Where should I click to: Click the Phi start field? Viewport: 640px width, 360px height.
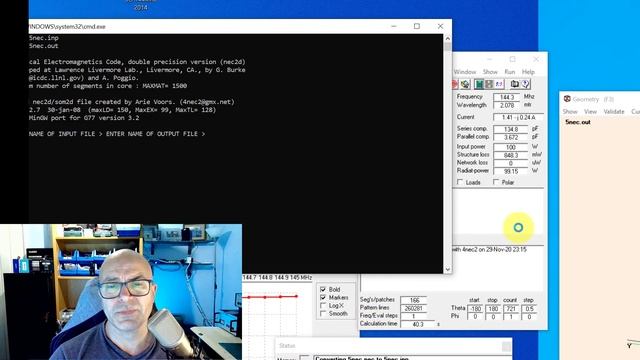click(475, 317)
